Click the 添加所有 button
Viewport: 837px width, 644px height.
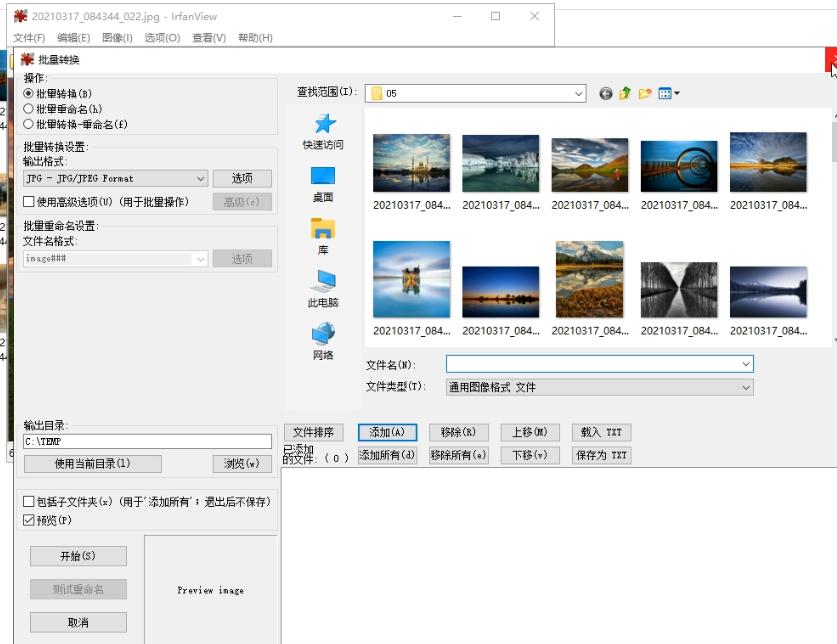click(x=387, y=455)
